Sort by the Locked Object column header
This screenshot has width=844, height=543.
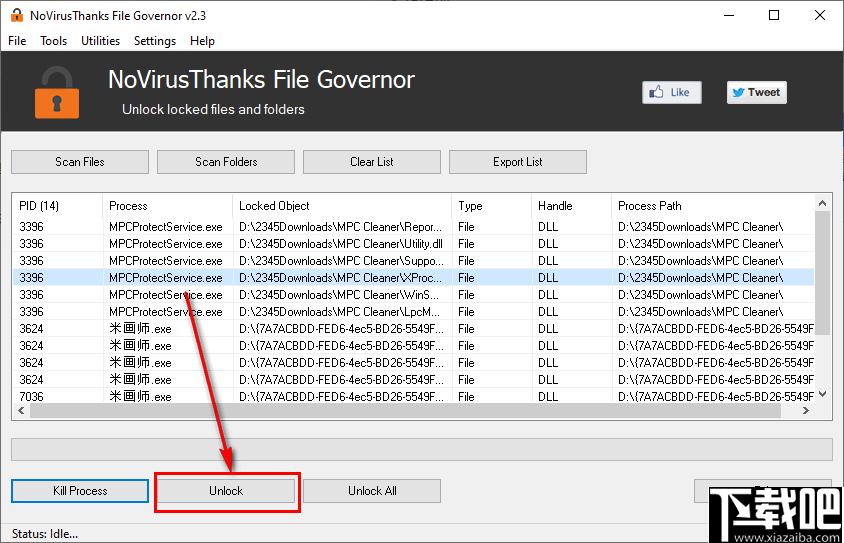tap(342, 206)
